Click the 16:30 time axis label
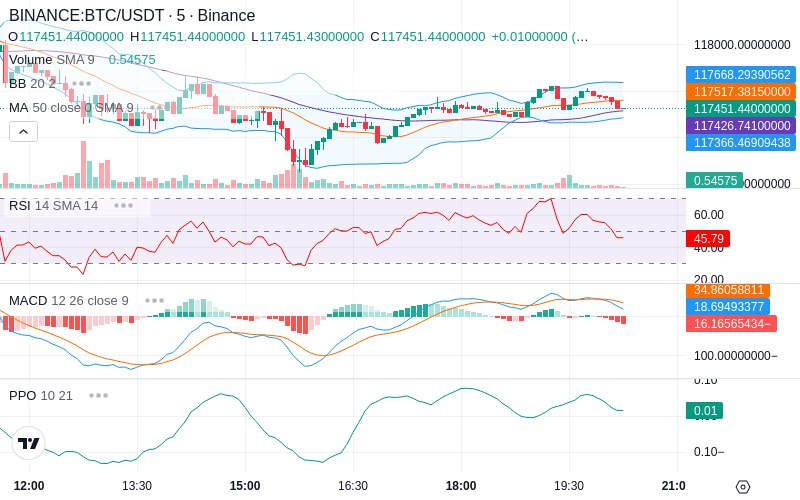800x500 pixels. coord(353,486)
